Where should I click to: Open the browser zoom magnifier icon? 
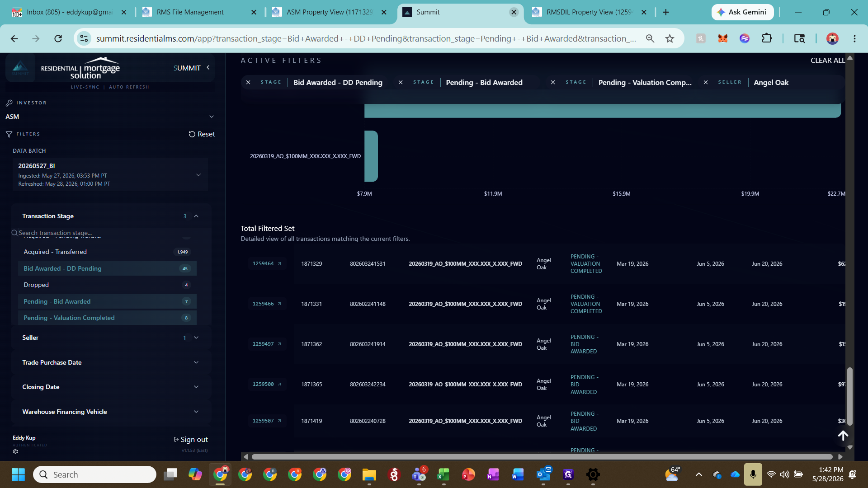(x=650, y=39)
